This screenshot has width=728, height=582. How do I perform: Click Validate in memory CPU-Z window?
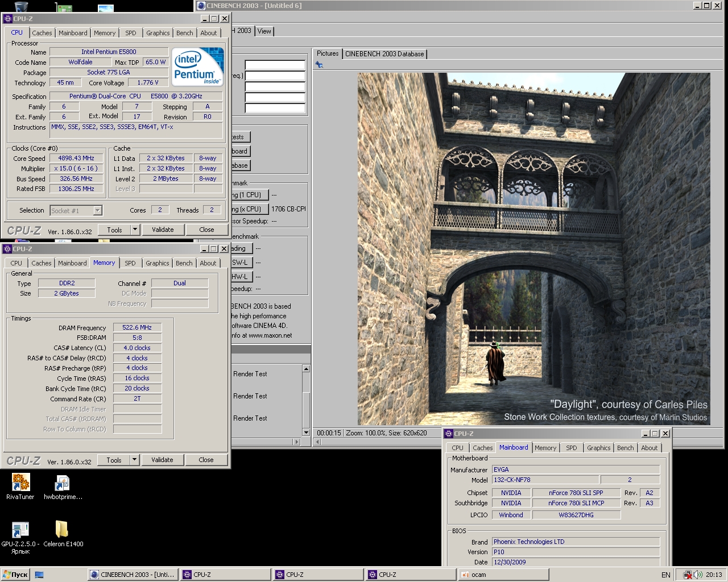[x=162, y=460]
